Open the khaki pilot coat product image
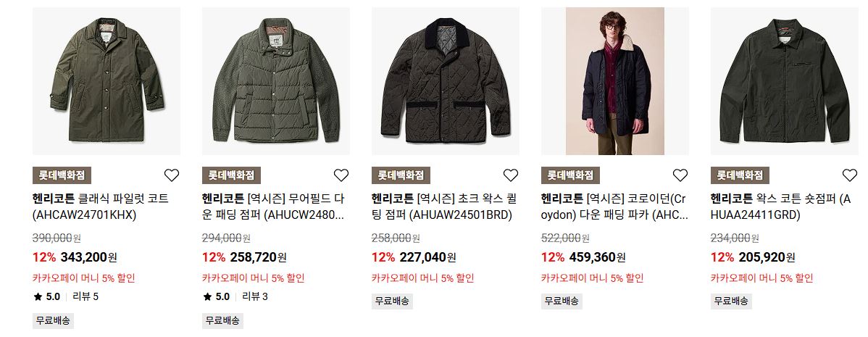Viewport: 868px width, 337px height. click(x=107, y=80)
